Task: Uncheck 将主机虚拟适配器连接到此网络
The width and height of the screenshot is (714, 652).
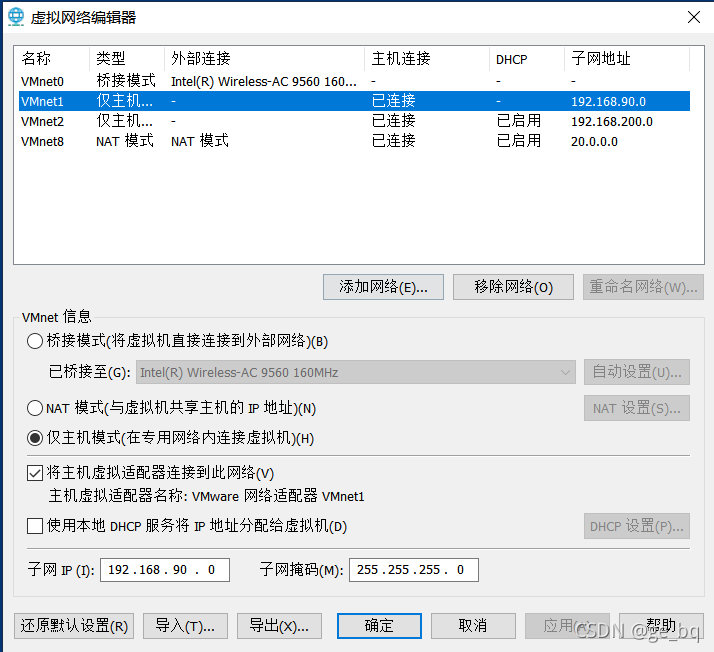Action: coord(35,473)
